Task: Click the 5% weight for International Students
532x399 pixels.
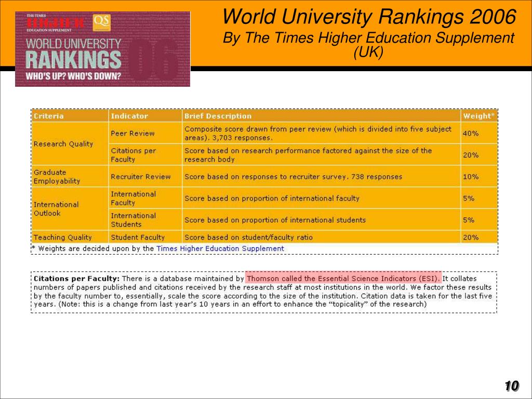Action: pos(469,220)
